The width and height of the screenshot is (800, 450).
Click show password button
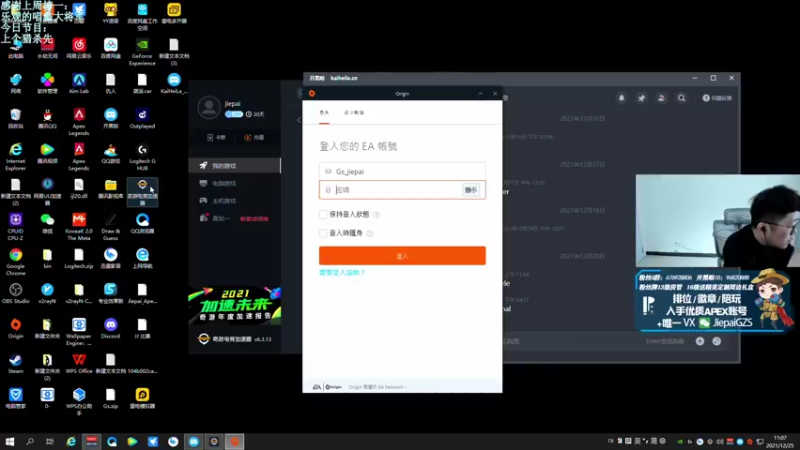pyautogui.click(x=470, y=190)
